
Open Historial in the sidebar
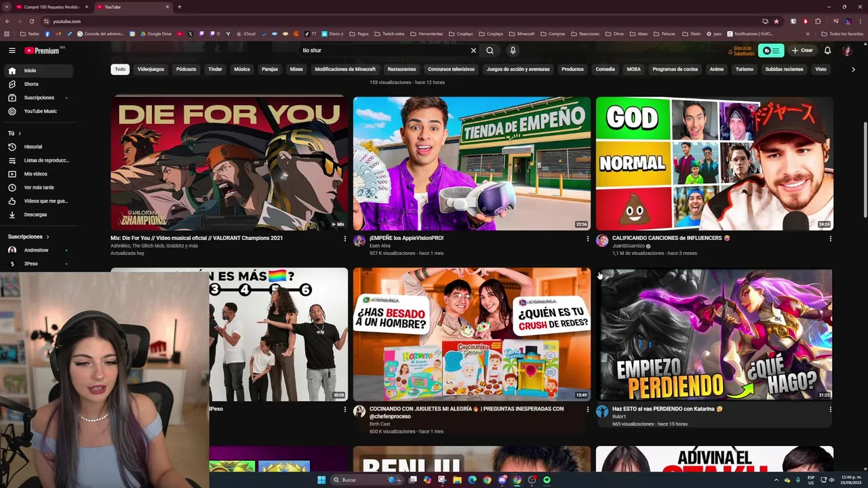point(39,146)
